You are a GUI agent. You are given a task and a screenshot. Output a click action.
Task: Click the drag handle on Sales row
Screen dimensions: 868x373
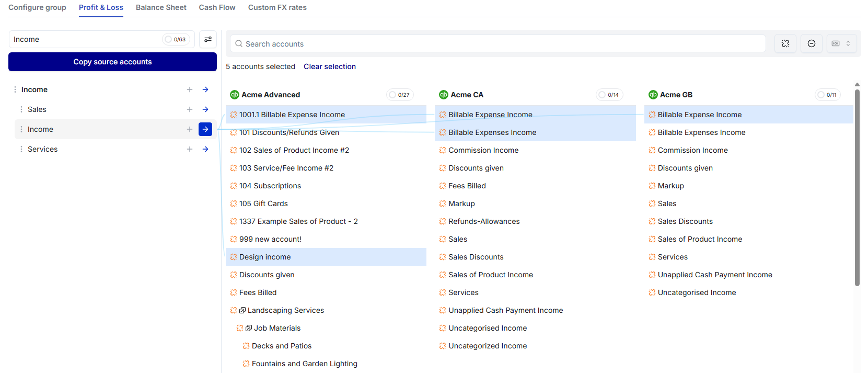coord(21,109)
